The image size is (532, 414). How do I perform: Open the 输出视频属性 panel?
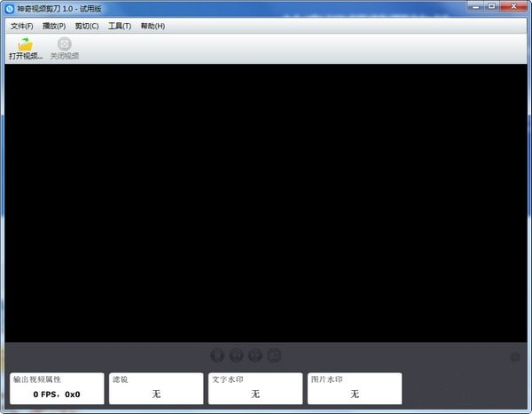[x=57, y=388]
